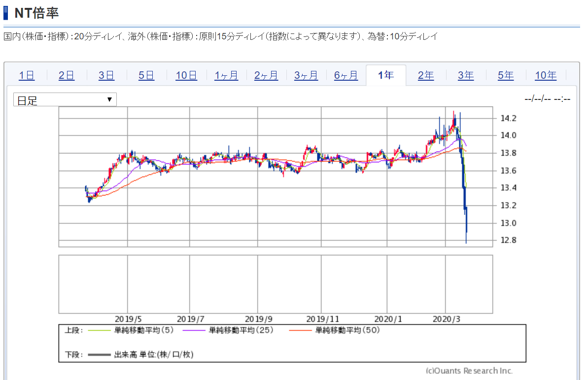
Task: Click the 13.2 price label
Action: (x=509, y=205)
